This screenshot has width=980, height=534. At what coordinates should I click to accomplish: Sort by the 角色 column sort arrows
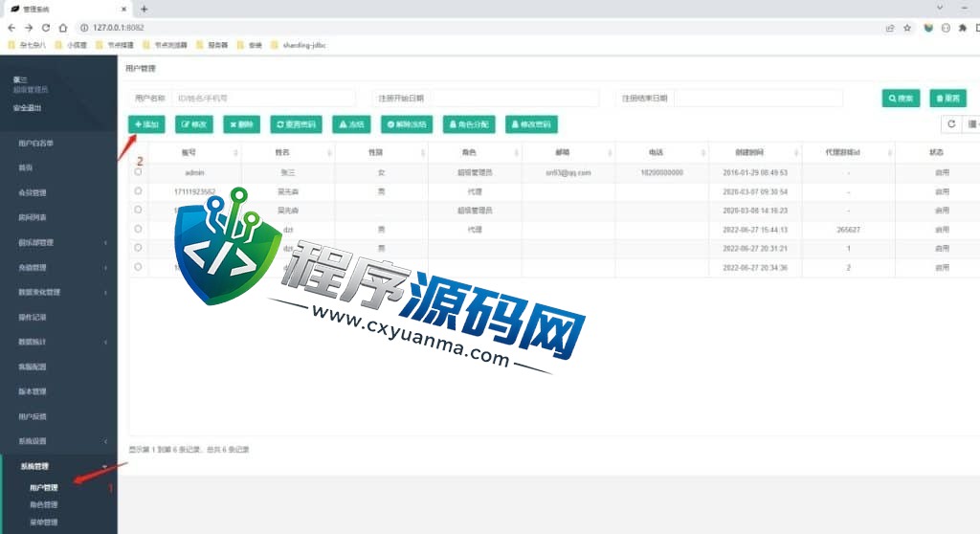tap(516, 152)
